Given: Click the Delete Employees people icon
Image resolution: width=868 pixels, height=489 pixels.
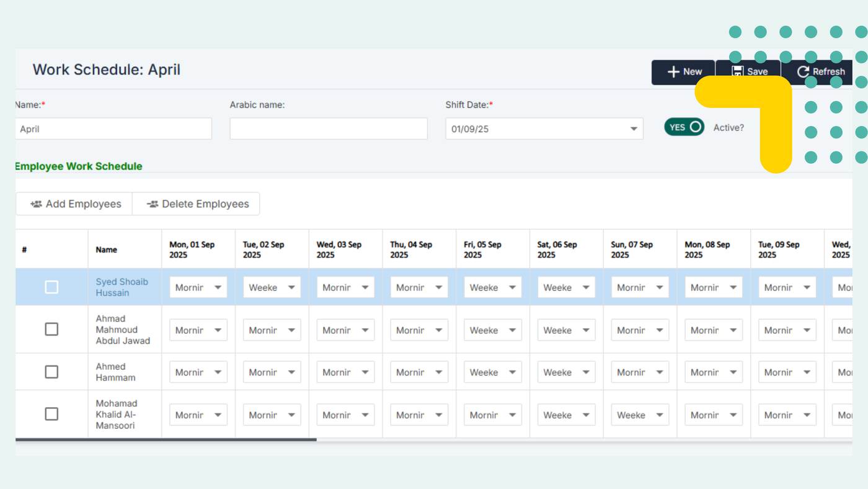Looking at the screenshot, I should pos(153,204).
